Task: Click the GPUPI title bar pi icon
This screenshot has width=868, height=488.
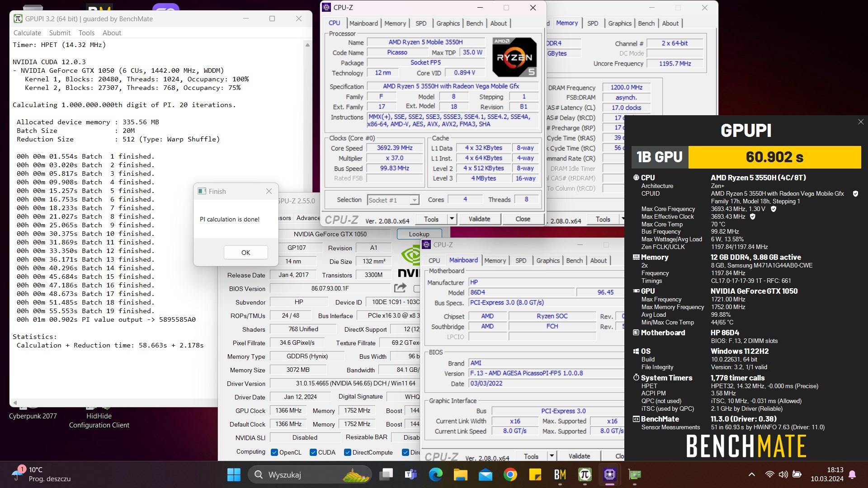Action: 18,19
